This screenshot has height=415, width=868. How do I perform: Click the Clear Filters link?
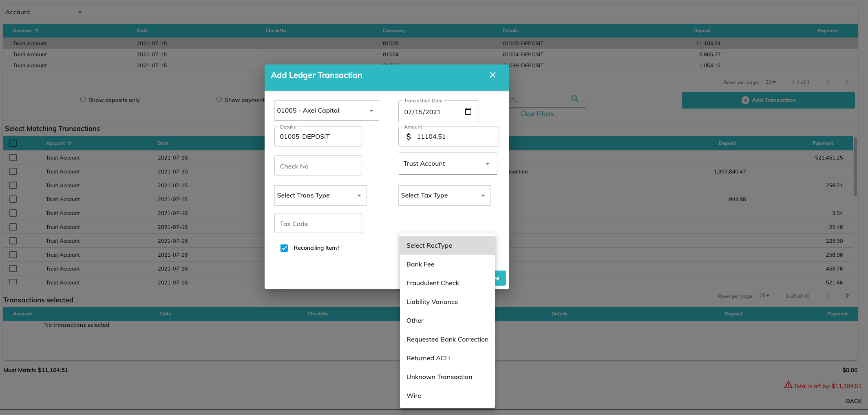coord(537,114)
